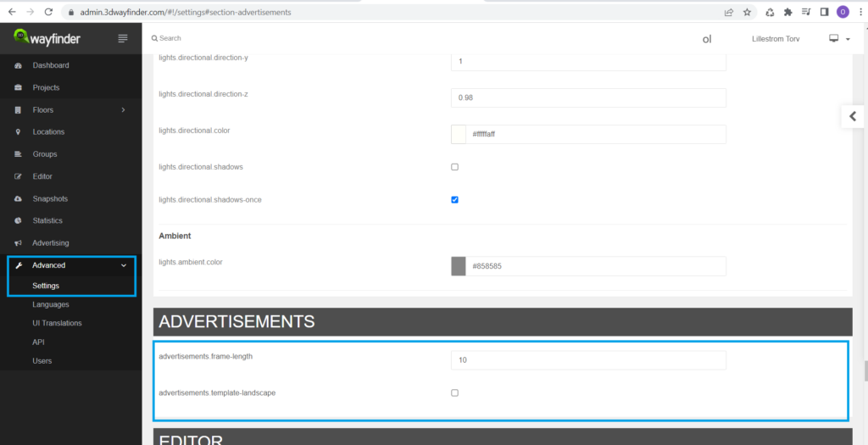Click the Floors building icon
The height and width of the screenshot is (445, 868).
point(19,110)
